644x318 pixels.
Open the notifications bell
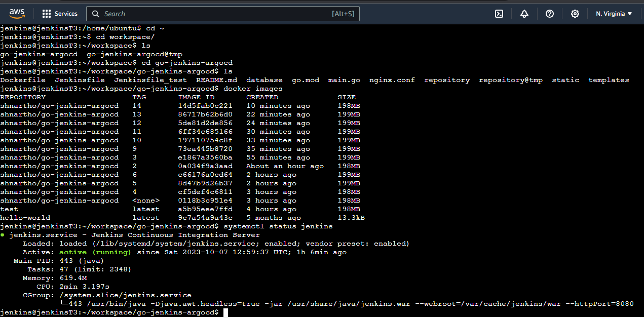524,14
